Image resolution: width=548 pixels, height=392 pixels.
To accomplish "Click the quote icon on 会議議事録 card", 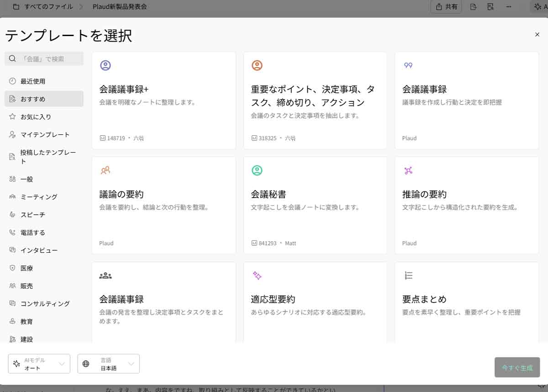I will [408, 65].
